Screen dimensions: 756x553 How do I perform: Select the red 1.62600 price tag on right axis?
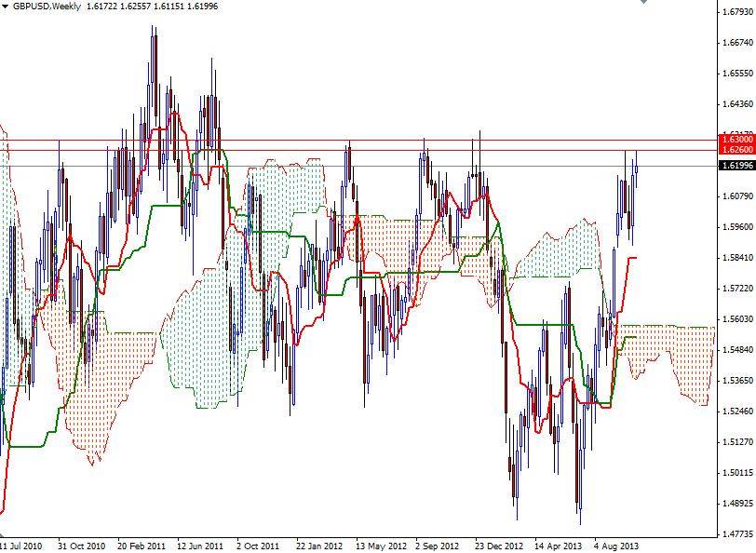tap(736, 150)
